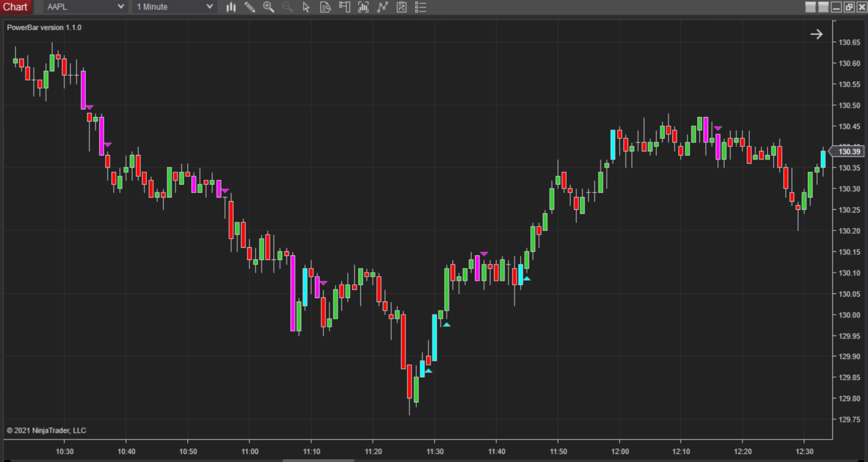Click the 130.65 price axis label
The width and height of the screenshot is (868, 462).
pos(849,42)
